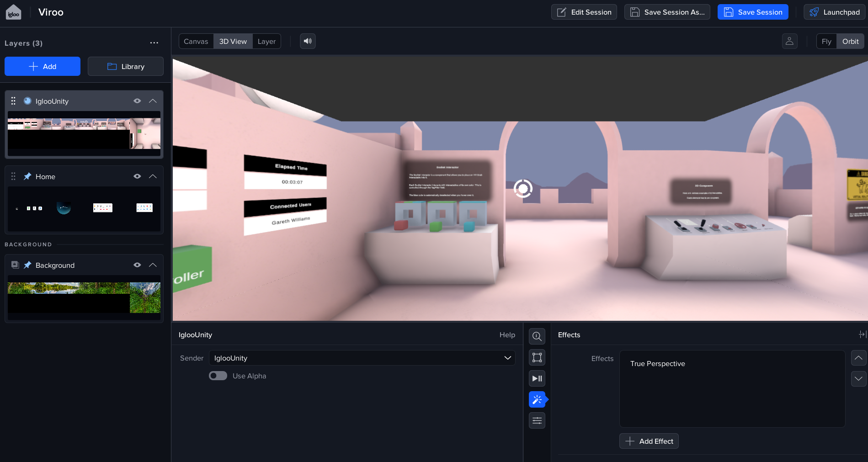868x462 pixels.
Task: Move effect down in Effects list
Action: click(858, 379)
